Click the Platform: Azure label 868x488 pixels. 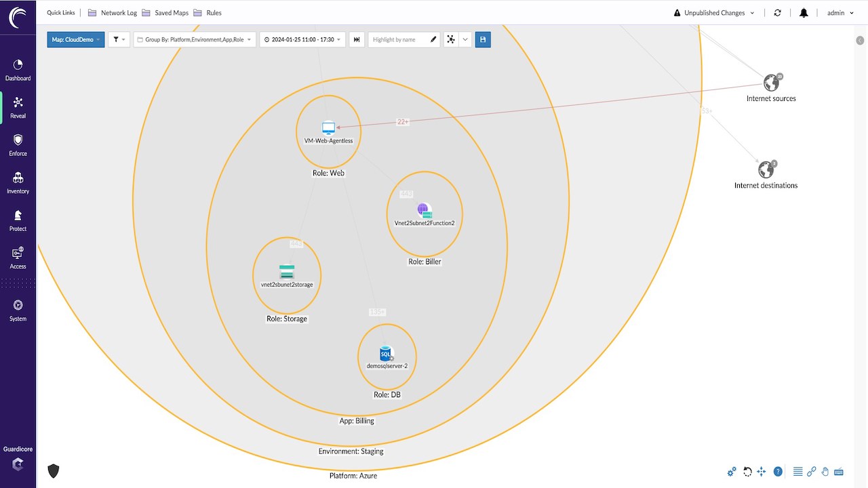tap(353, 476)
